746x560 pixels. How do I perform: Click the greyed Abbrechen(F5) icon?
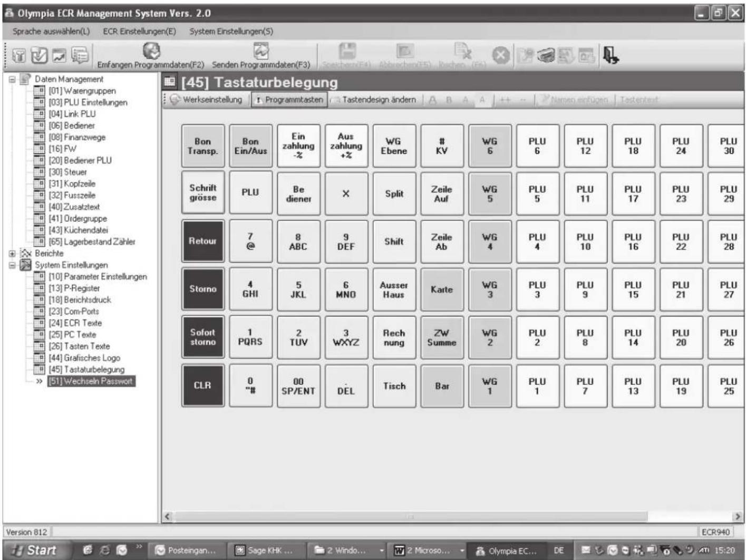tap(405, 51)
